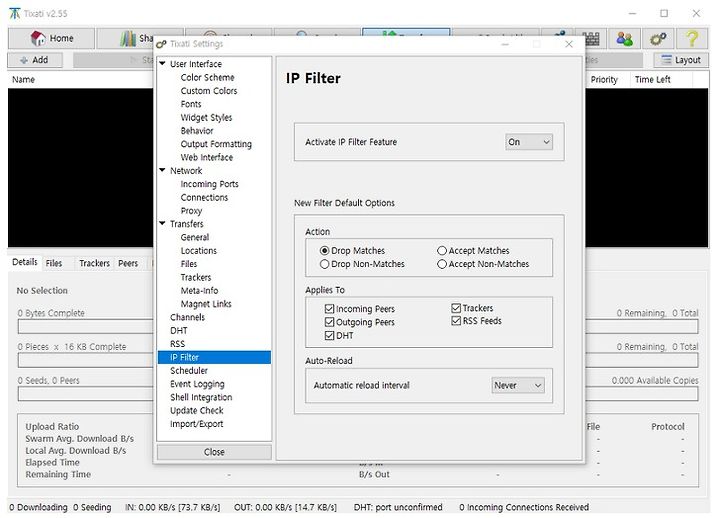Screen dimensions: 720x518
Task: Open the Help question mark icon
Action: (x=692, y=39)
